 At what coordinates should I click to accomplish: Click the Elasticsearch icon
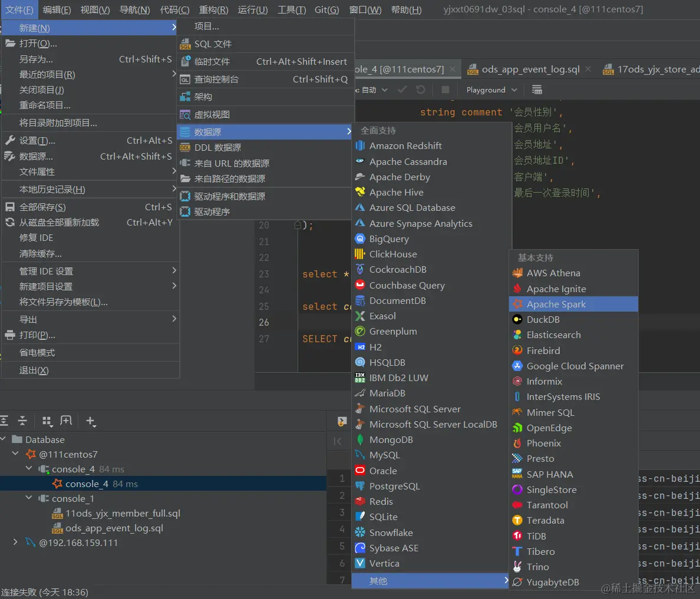coord(517,335)
